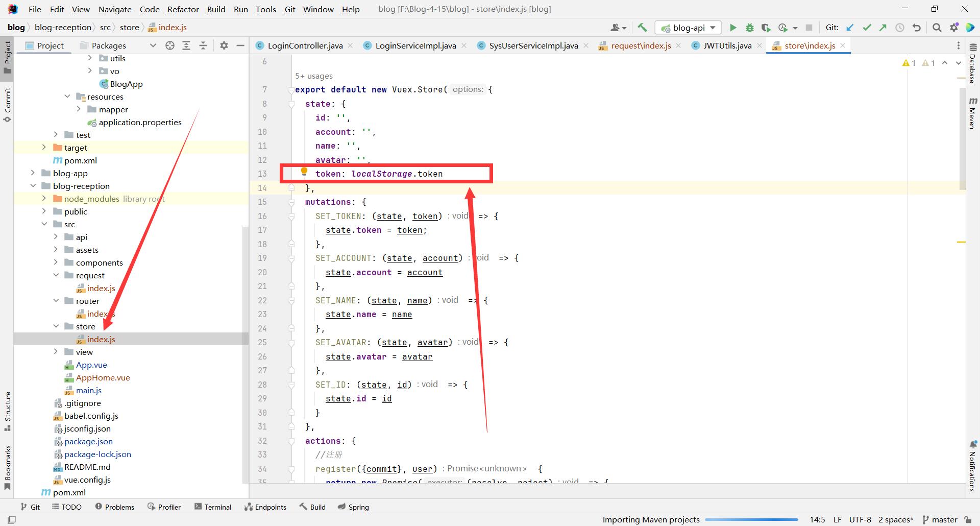Screen dimensions: 980x526
Task: Open the Bookmarks tool window
Action: click(7, 467)
